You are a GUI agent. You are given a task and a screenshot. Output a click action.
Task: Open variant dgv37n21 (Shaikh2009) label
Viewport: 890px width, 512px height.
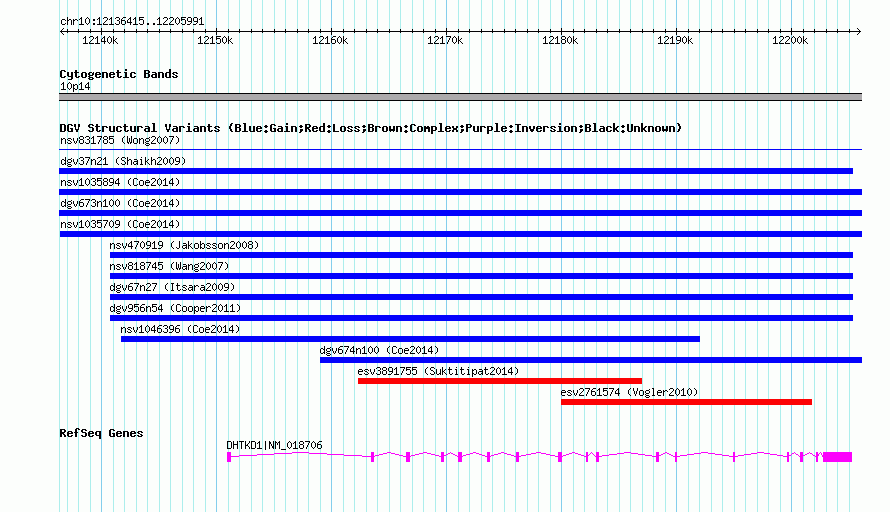(x=123, y=161)
